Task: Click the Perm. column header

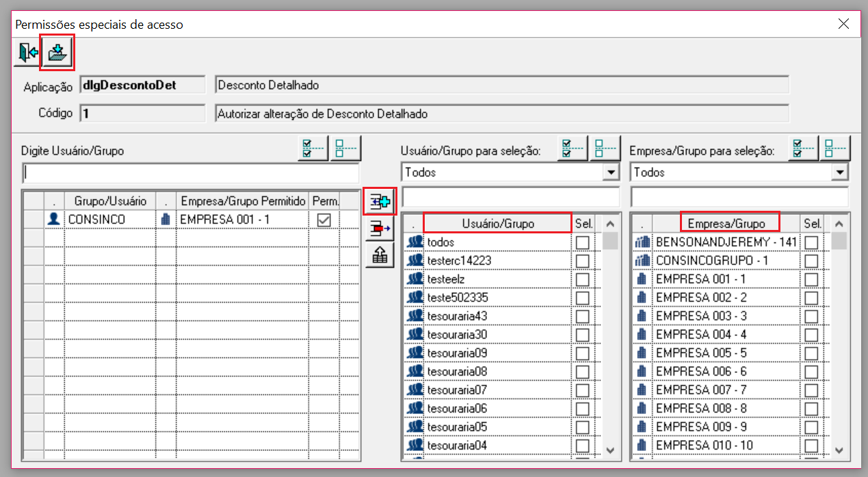Action: [325, 201]
